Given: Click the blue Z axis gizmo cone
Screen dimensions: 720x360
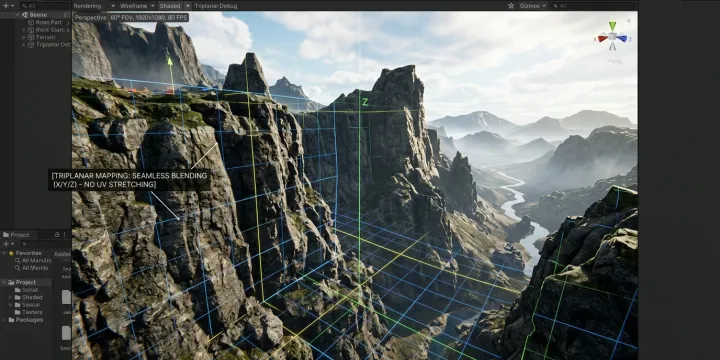Looking at the screenshot, I should coord(622,38).
